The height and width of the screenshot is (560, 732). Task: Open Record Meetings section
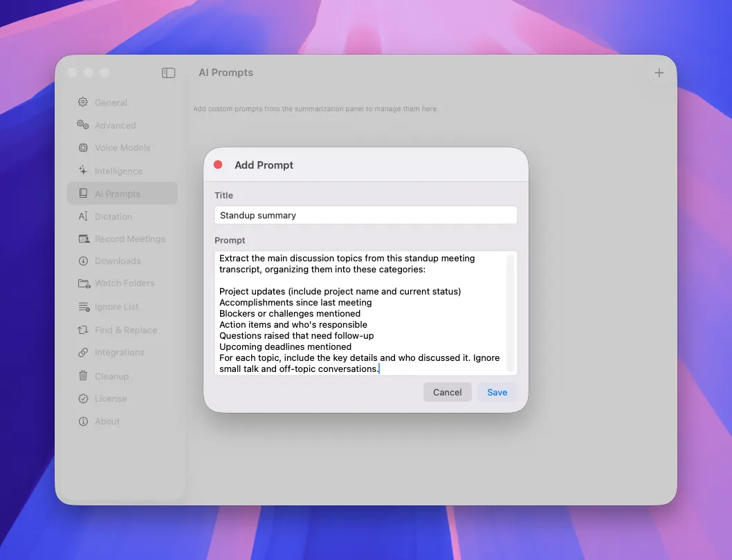click(x=122, y=239)
